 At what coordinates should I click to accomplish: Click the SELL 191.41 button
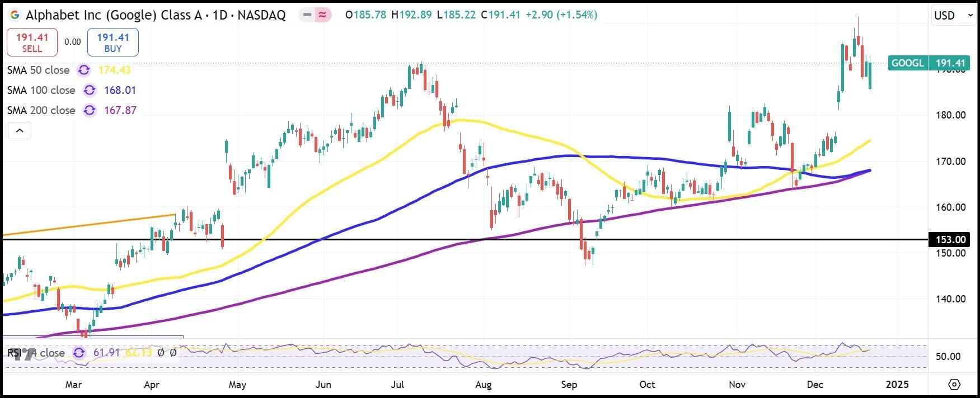click(32, 42)
